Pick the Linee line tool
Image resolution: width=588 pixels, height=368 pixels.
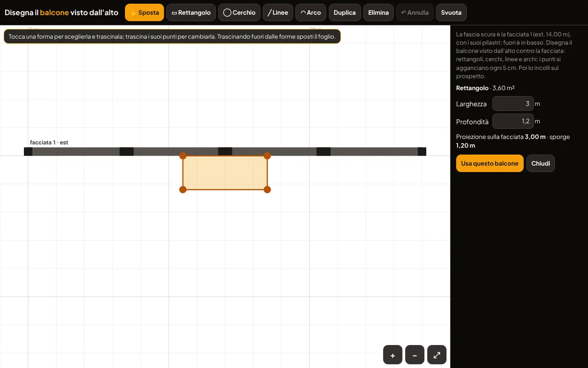click(278, 12)
